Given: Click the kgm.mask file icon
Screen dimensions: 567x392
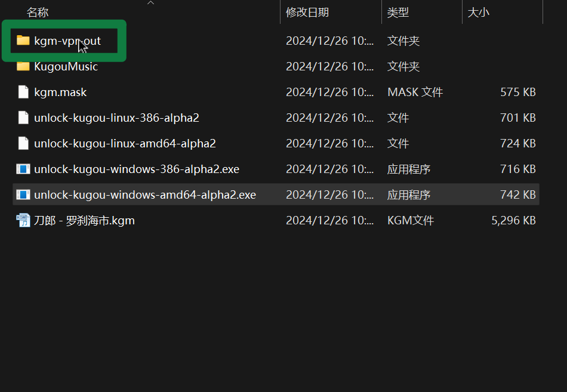Looking at the screenshot, I should click(23, 92).
